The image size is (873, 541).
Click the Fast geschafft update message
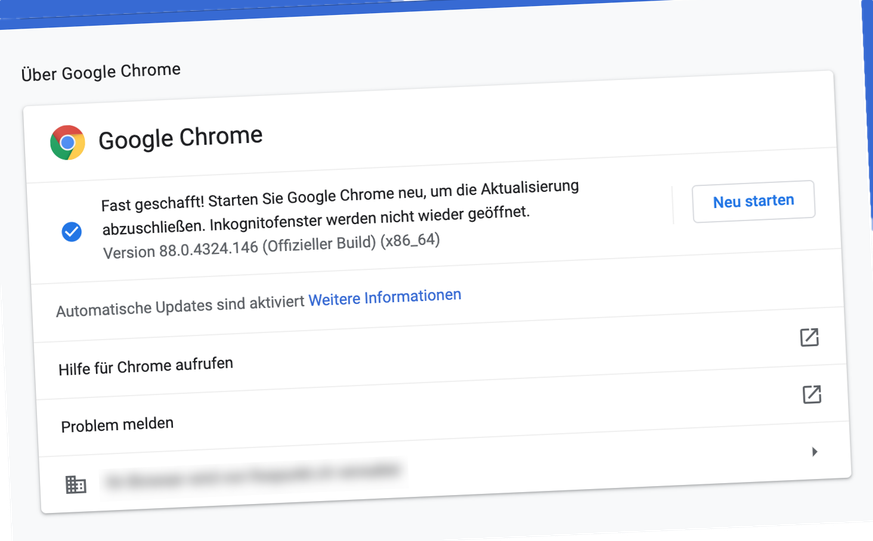pyautogui.click(x=340, y=207)
